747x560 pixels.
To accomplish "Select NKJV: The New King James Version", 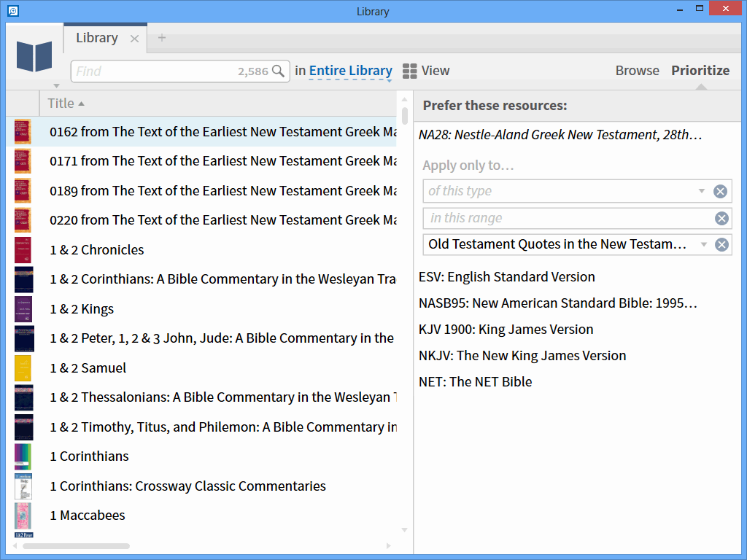I will coord(522,356).
